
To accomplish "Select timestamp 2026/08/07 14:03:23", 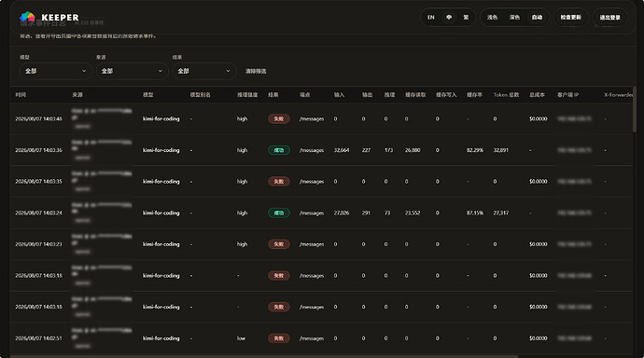I will (x=38, y=244).
